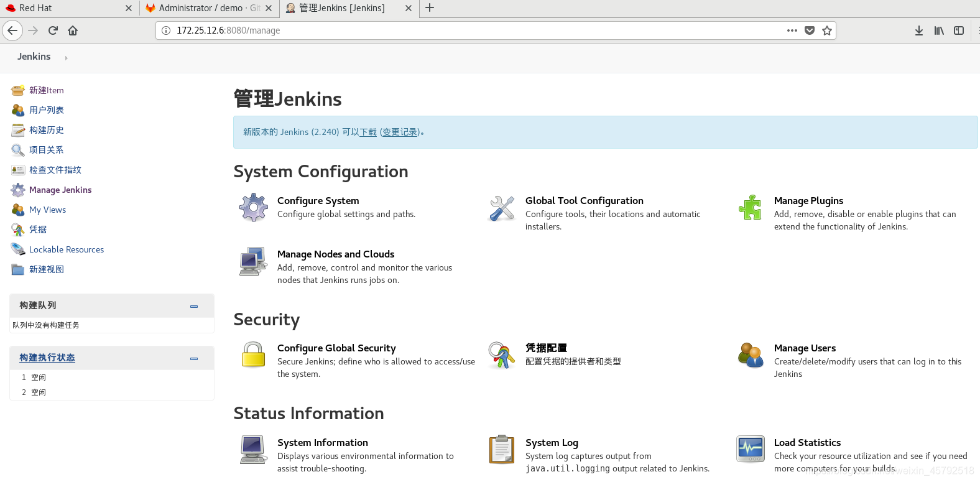Image resolution: width=980 pixels, height=482 pixels.
Task: Show site information icon in address bar
Action: pyautogui.click(x=166, y=30)
